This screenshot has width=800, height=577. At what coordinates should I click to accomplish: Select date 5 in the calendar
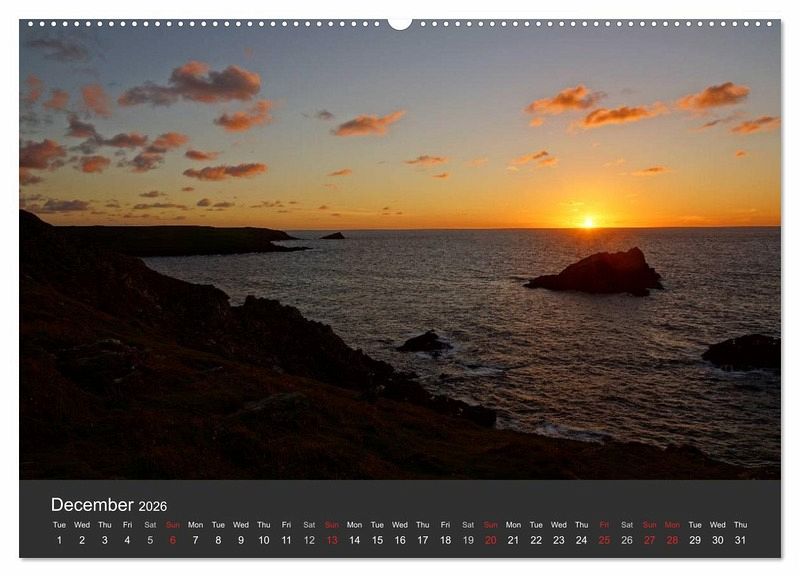point(150,540)
